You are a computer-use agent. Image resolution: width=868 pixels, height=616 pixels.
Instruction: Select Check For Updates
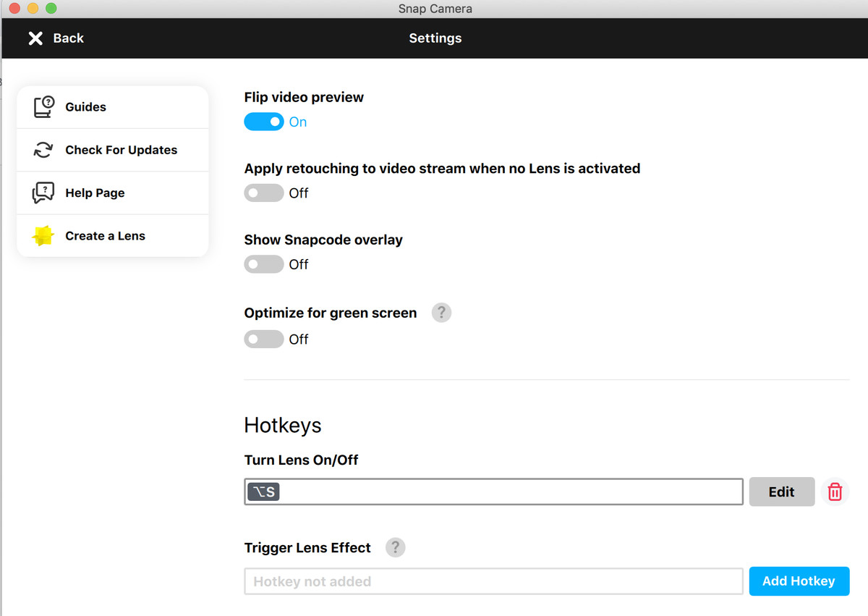(x=113, y=150)
